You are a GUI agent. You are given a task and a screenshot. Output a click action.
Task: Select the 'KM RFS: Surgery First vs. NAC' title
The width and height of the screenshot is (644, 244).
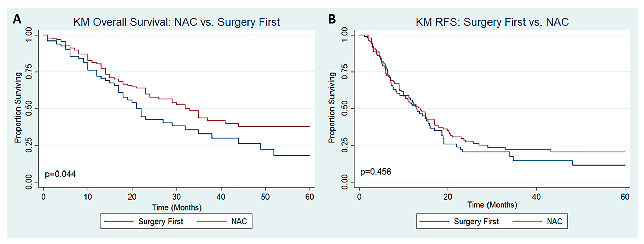click(492, 22)
